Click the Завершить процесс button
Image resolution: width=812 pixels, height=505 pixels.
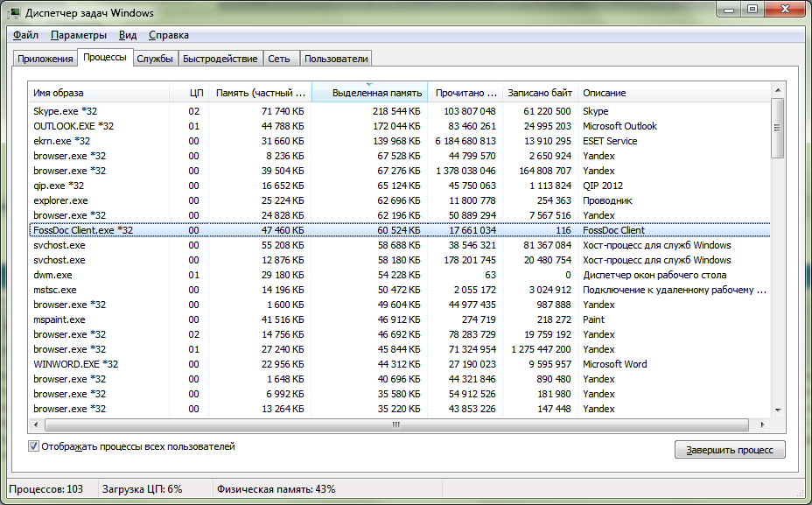(x=730, y=450)
